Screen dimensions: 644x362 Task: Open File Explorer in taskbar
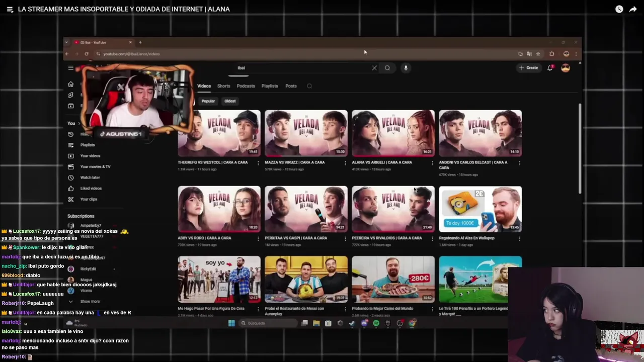pyautogui.click(x=316, y=323)
